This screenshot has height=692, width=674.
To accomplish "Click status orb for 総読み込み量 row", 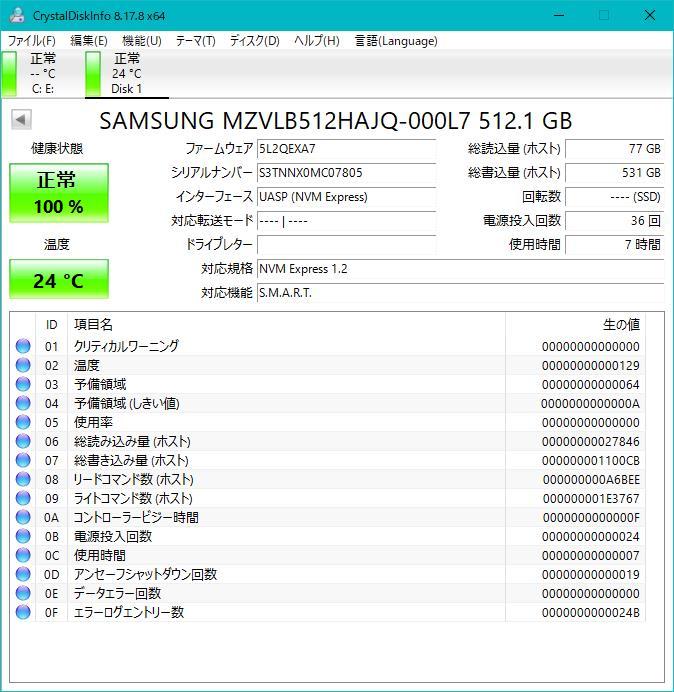I will 23,441.
